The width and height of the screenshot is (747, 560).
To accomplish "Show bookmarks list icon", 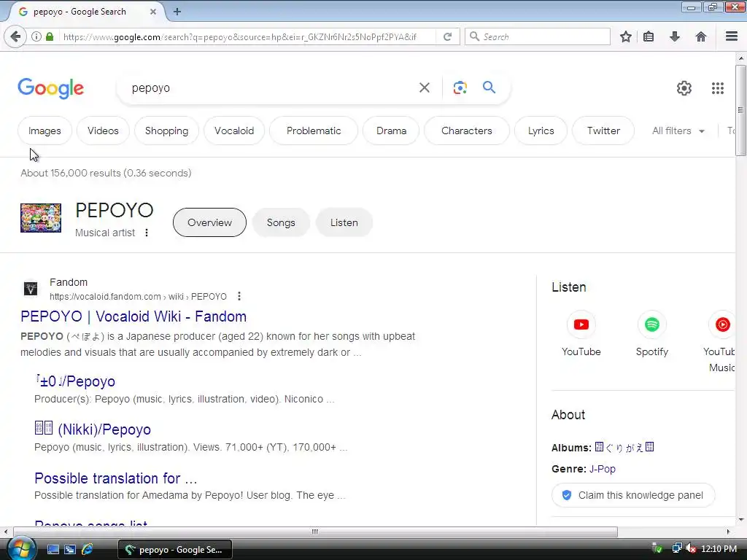I will pos(649,36).
